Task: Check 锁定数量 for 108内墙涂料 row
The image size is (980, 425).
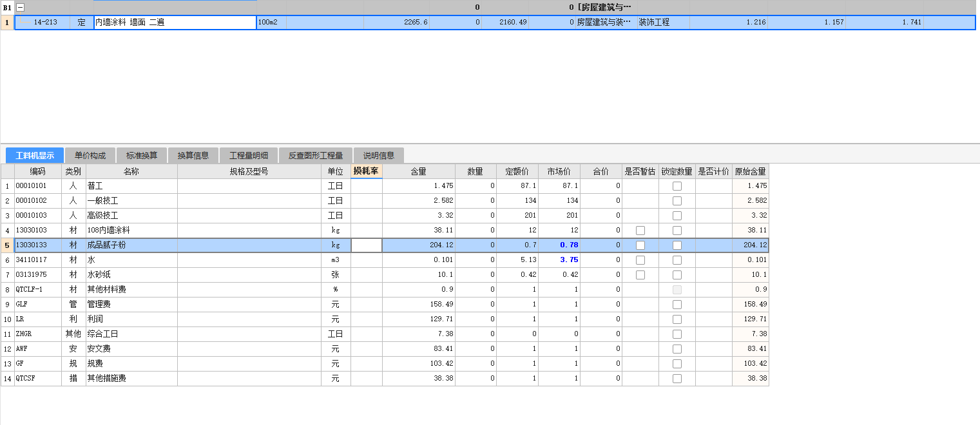Action: [677, 231]
